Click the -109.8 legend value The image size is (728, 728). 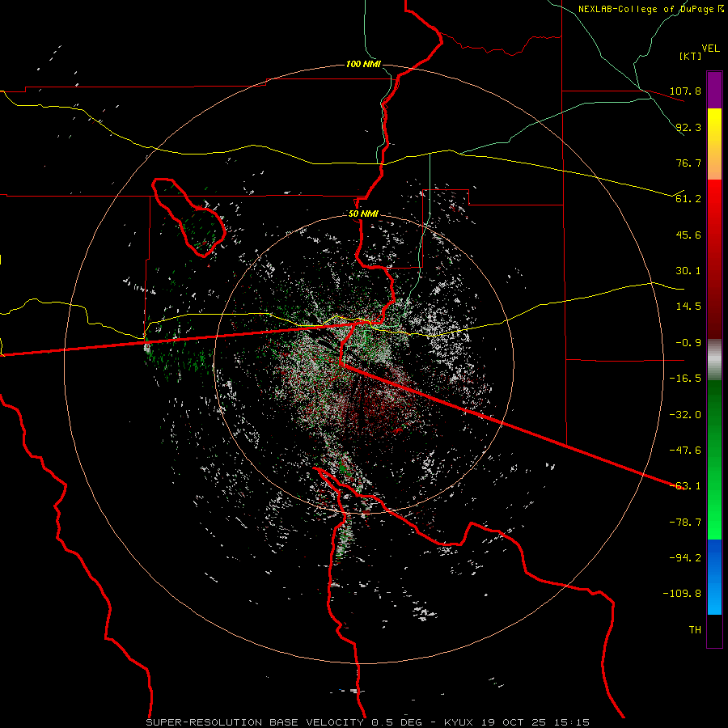[682, 594]
